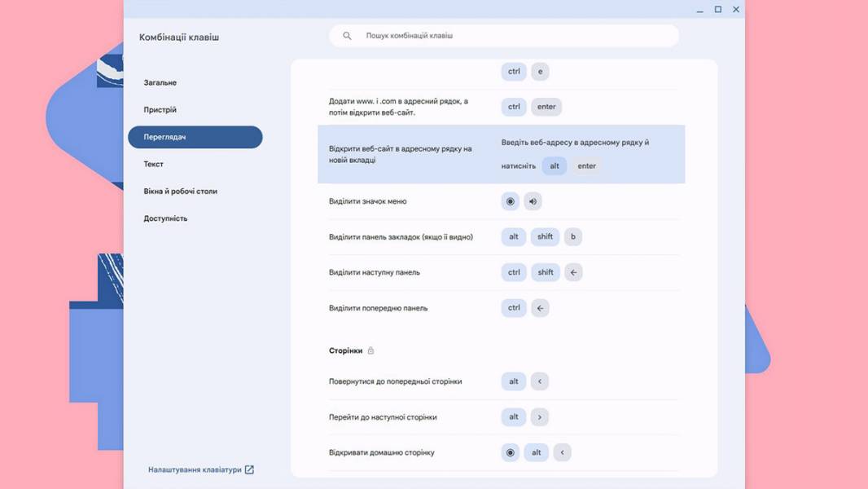Click the lock icon next to Сторінки
The image size is (868, 489).
click(x=370, y=350)
